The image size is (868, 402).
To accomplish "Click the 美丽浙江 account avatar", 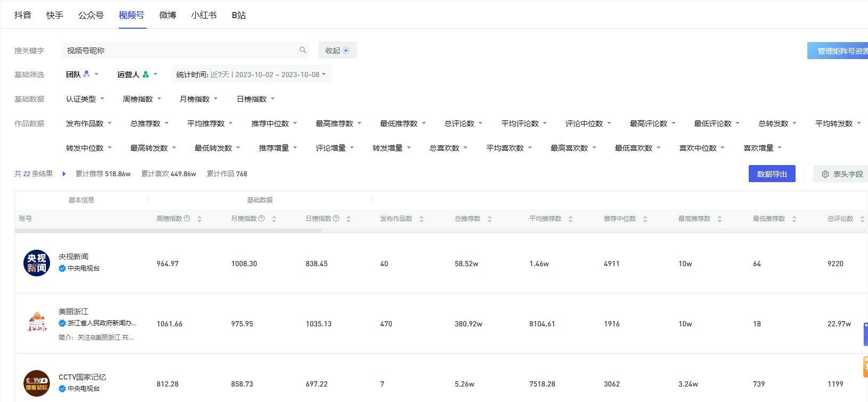I will pos(37,323).
